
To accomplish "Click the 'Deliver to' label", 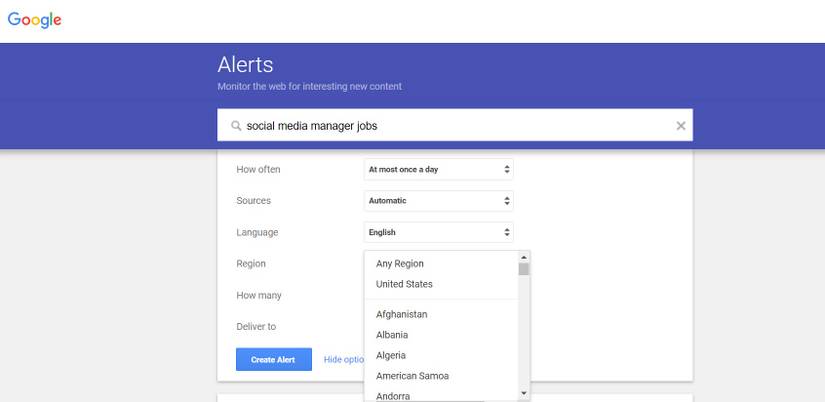I will point(256,327).
